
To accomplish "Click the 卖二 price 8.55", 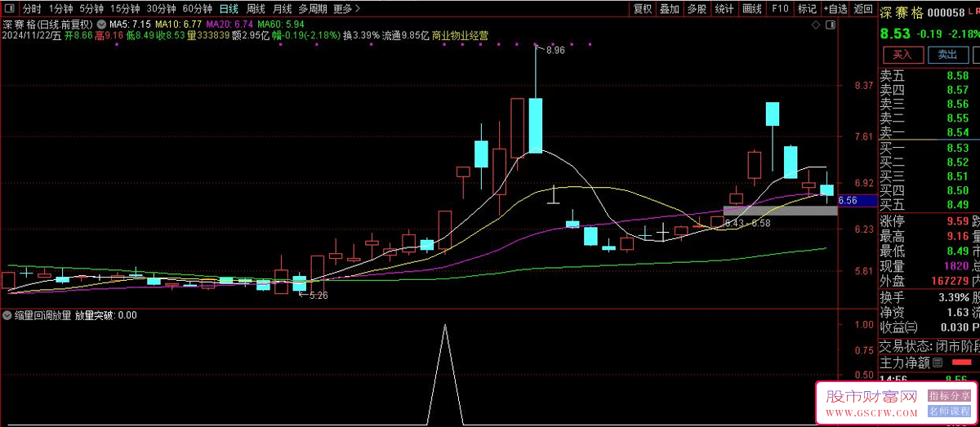I will [957, 118].
